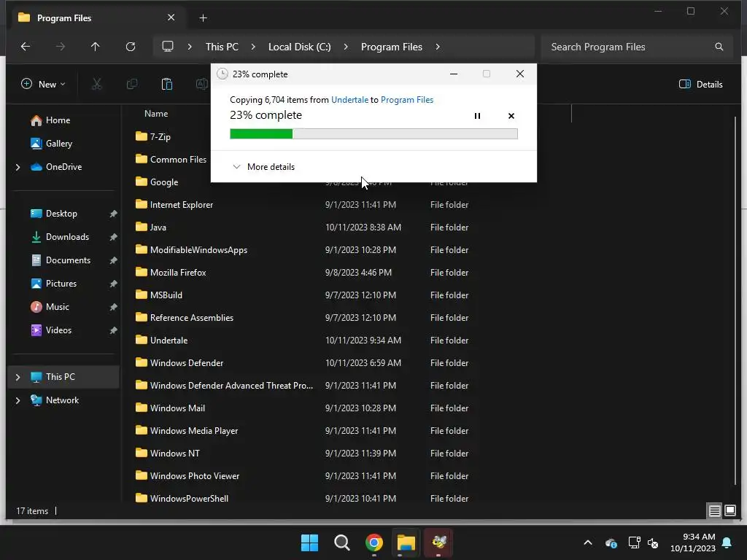Screen dimensions: 747x560
Task: Unpin Music from Quick access
Action: (113, 307)
